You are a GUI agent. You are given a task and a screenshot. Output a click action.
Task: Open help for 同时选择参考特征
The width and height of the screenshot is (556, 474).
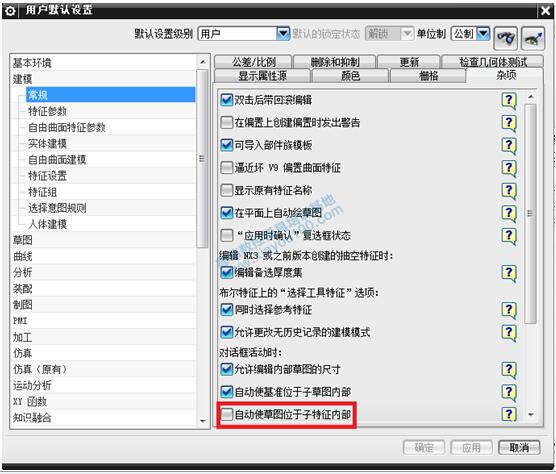tap(509, 310)
